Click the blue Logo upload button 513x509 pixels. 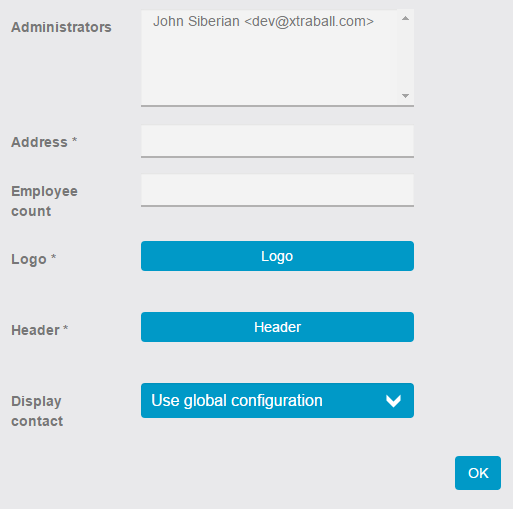pyautogui.click(x=277, y=256)
